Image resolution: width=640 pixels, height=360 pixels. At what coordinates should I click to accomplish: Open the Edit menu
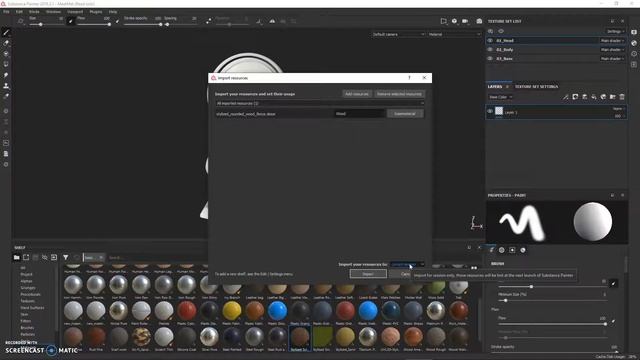19,12
